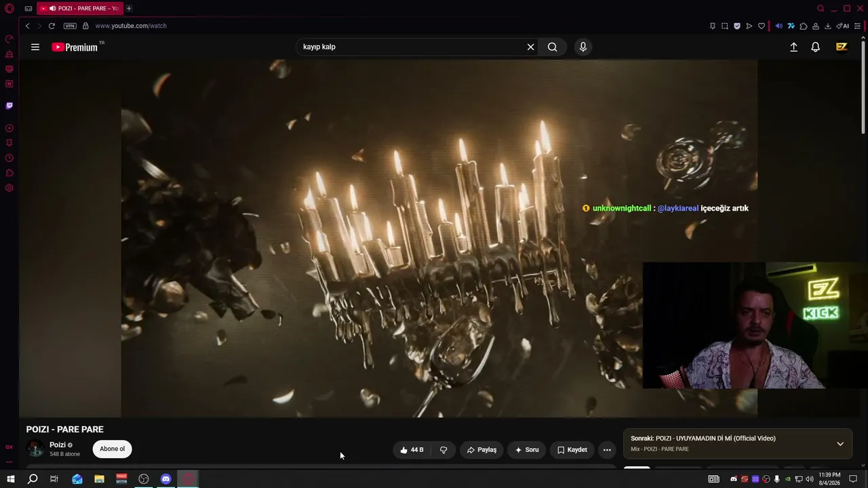868x488 pixels.
Task: Open the EZ account avatar menu
Action: coord(842,47)
